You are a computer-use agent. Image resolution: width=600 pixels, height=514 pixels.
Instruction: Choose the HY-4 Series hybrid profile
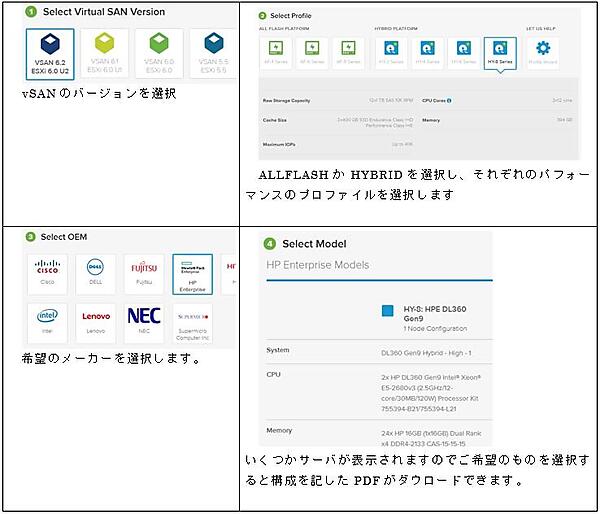coord(427,53)
